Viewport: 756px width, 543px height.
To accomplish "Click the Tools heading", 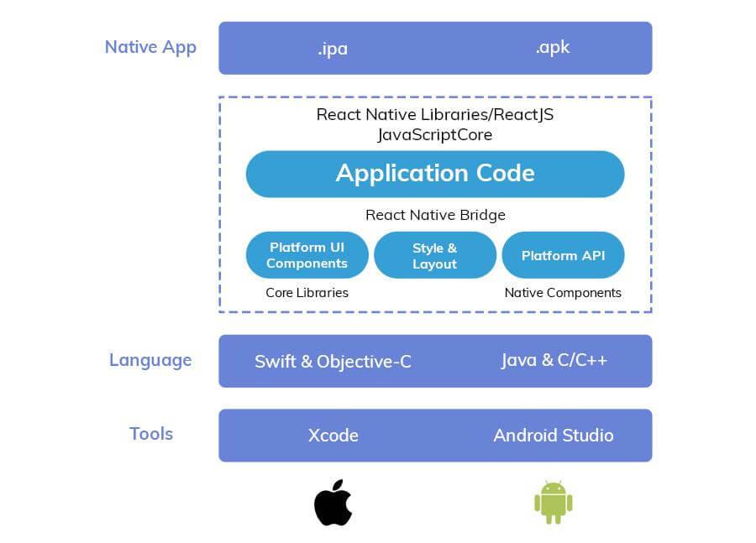I will pyautogui.click(x=151, y=434).
